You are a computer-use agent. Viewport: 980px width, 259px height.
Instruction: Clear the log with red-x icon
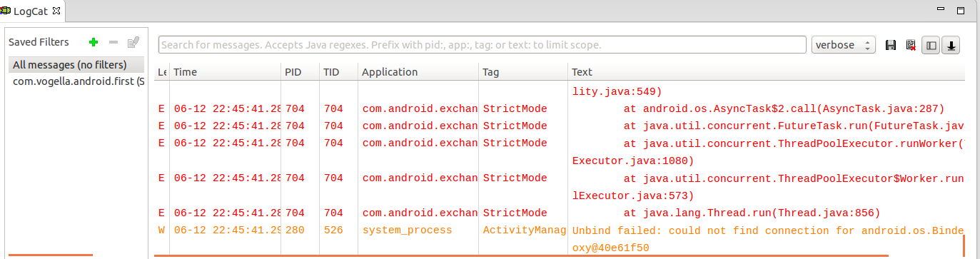click(911, 45)
